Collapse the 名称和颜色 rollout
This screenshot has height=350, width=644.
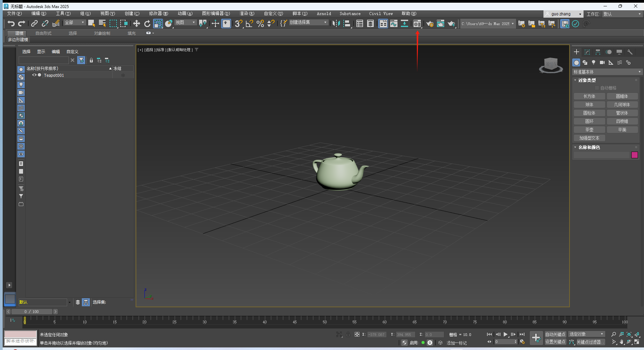click(589, 147)
